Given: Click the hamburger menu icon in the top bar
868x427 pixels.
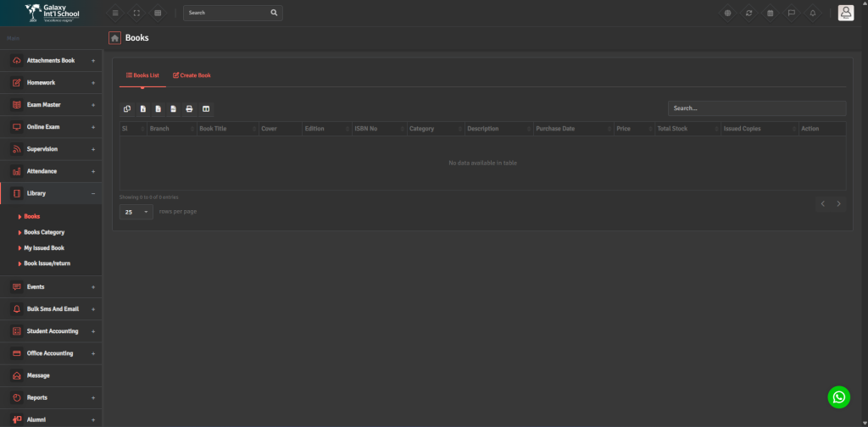Looking at the screenshot, I should (x=115, y=13).
